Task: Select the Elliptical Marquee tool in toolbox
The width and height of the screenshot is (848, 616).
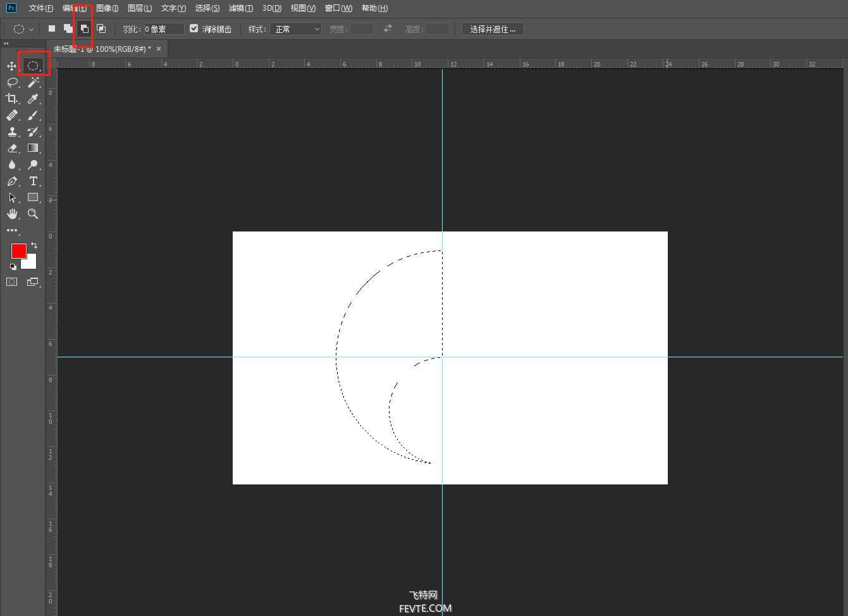Action: (33, 66)
